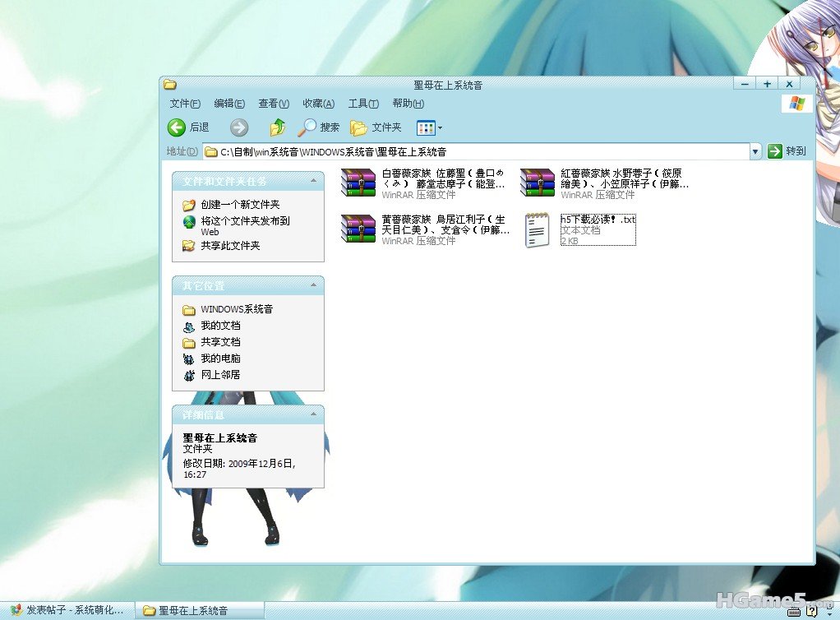Image resolution: width=840 pixels, height=620 pixels.
Task: Open 我的文档 link
Action: point(220,326)
